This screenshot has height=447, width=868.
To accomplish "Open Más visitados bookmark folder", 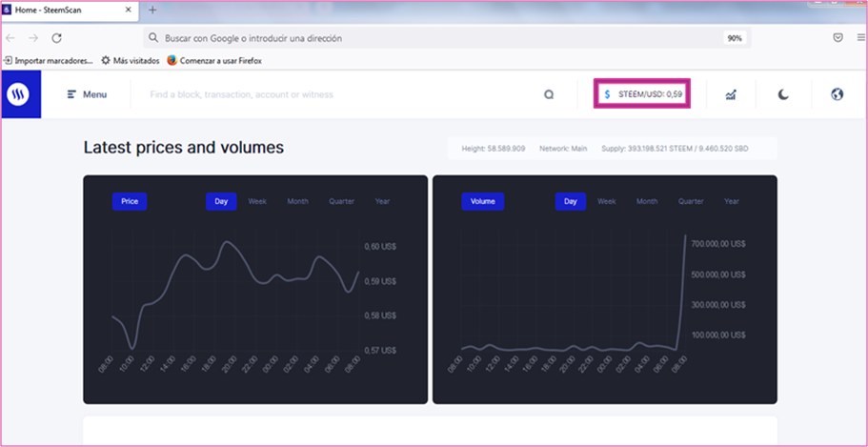I will point(131,61).
